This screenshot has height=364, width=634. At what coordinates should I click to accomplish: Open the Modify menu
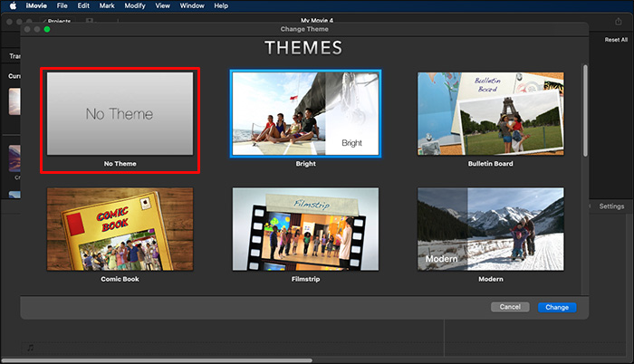click(x=134, y=5)
